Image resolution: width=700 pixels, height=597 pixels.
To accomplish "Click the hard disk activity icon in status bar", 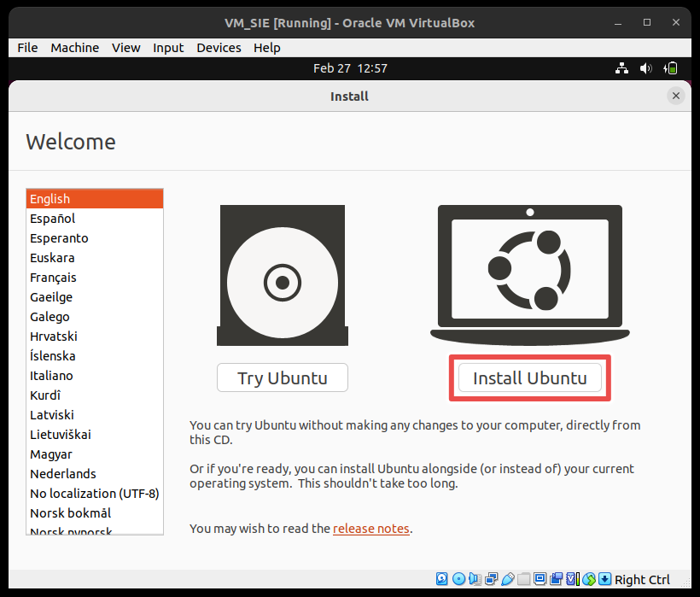I will click(441, 579).
